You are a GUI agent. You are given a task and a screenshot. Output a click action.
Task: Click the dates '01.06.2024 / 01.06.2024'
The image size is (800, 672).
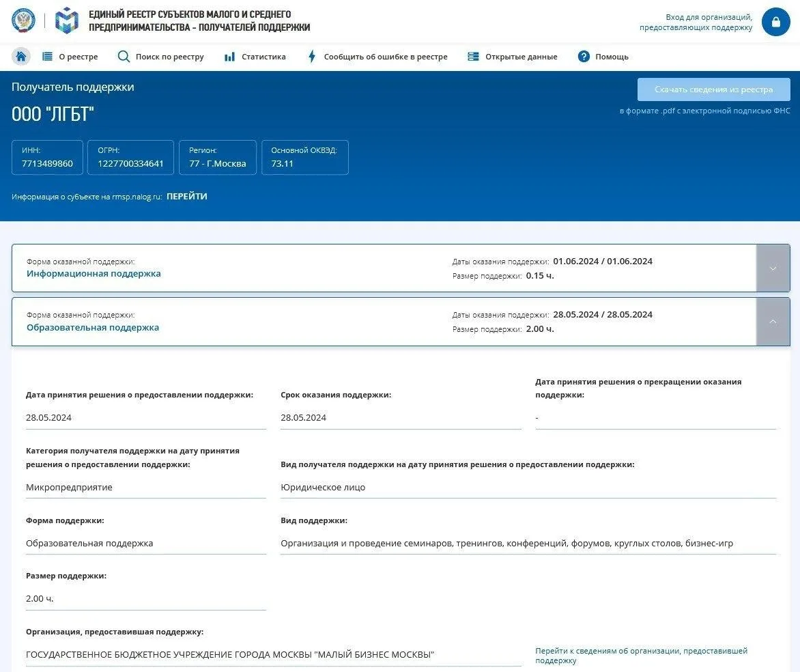tap(603, 261)
